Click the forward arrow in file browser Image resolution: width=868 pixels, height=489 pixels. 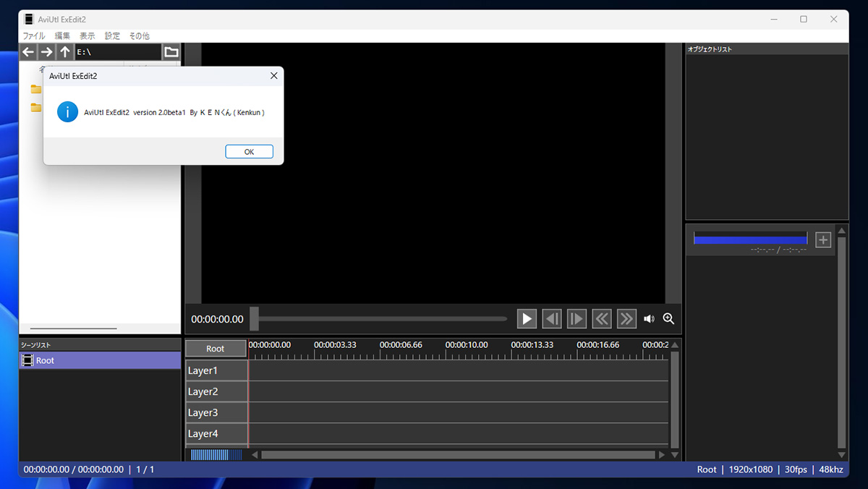click(46, 52)
